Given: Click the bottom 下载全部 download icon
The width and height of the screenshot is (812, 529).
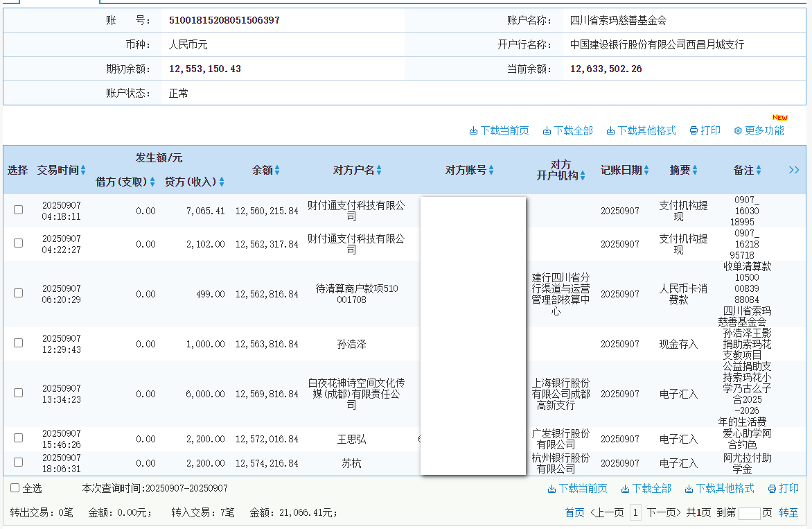Looking at the screenshot, I should click(626, 489).
